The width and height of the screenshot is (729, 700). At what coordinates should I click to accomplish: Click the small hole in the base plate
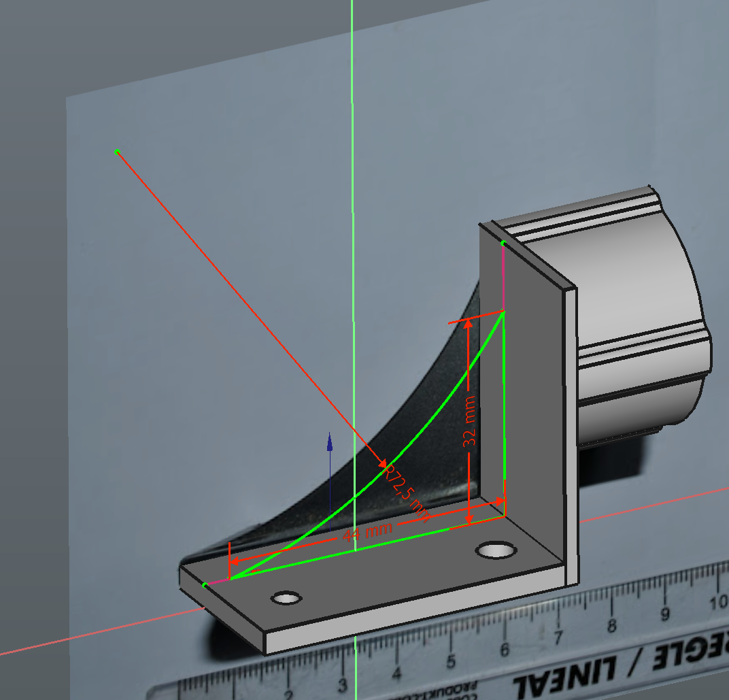point(286,598)
